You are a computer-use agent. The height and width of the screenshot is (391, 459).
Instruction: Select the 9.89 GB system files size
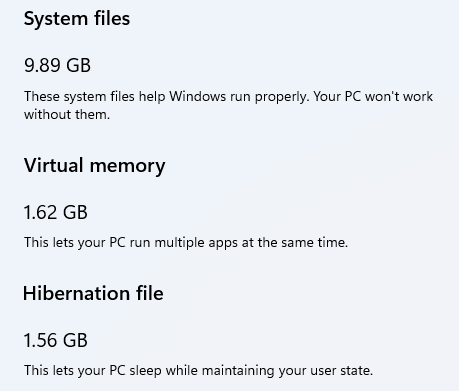pyautogui.click(x=57, y=65)
